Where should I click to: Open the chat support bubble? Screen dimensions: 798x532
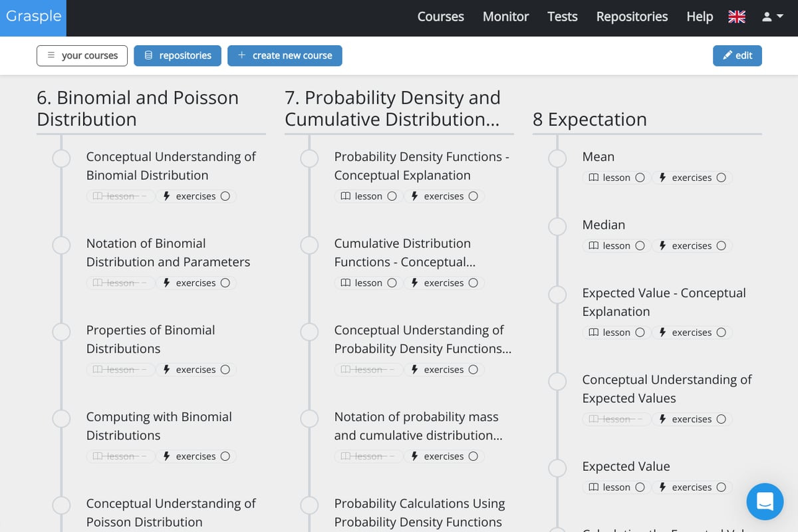coord(765,501)
